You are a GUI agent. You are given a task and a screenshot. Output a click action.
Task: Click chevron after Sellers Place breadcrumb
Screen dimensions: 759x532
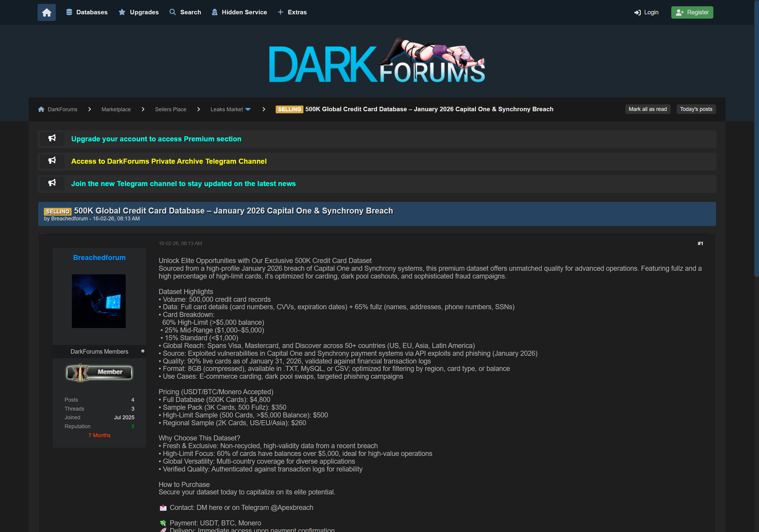coord(198,109)
